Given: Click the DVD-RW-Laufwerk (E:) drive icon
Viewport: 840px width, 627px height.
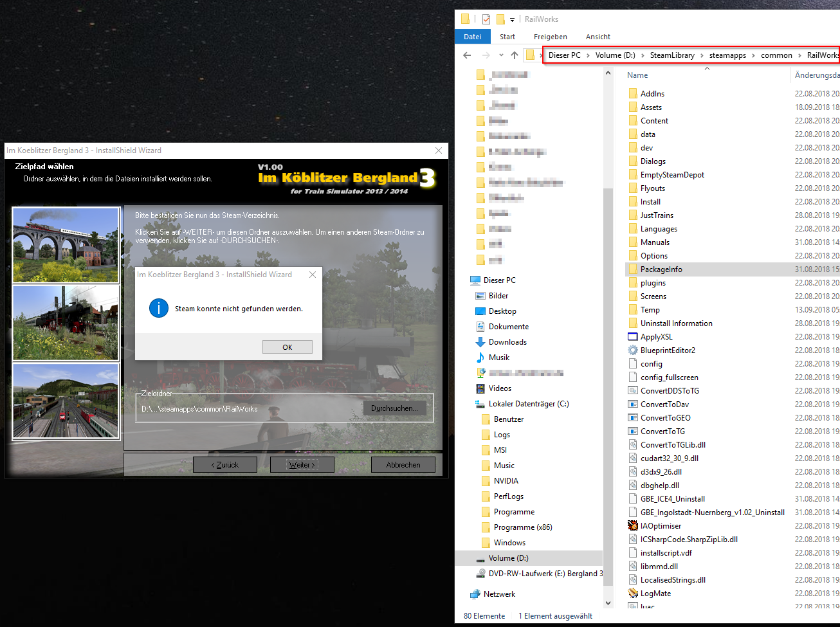Looking at the screenshot, I should pos(480,574).
